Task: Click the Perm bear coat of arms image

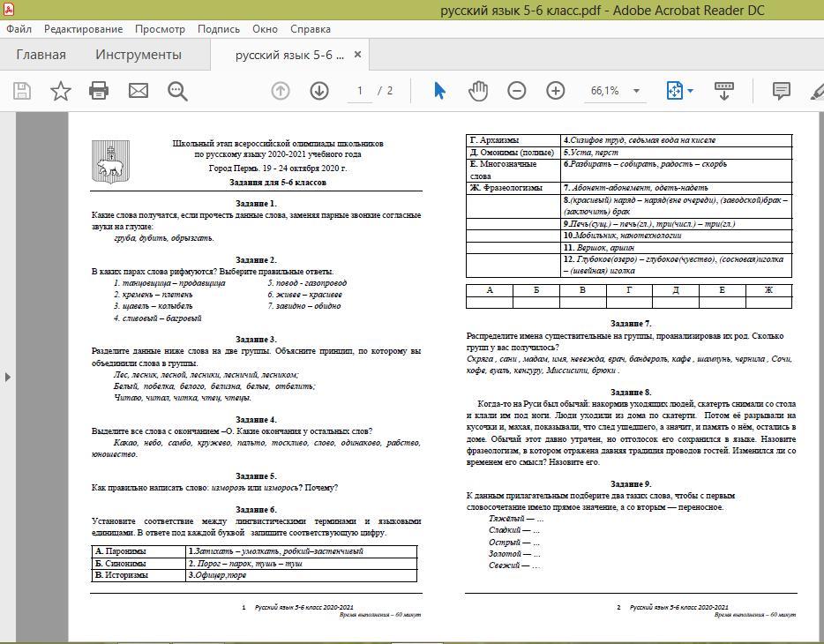Action: pos(110,161)
